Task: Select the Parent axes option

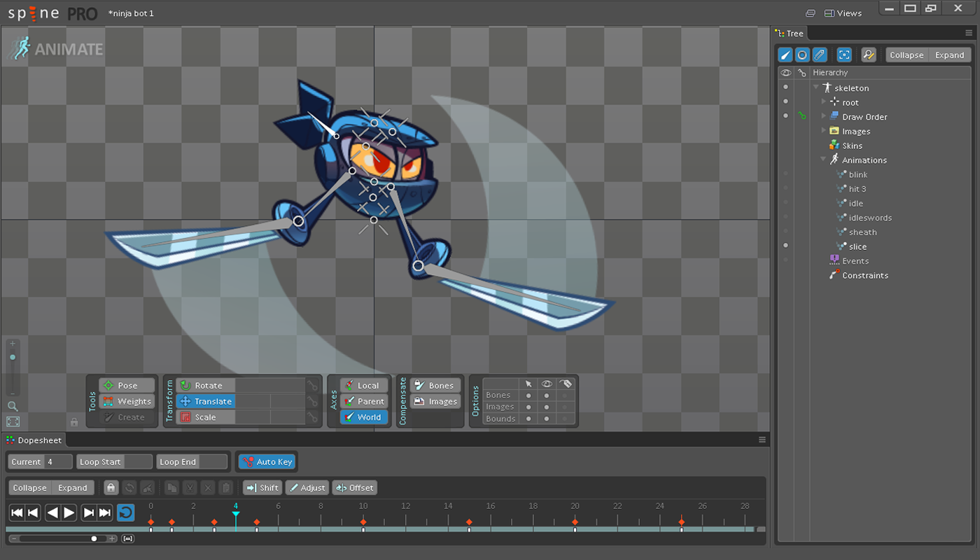Action: [x=363, y=402]
